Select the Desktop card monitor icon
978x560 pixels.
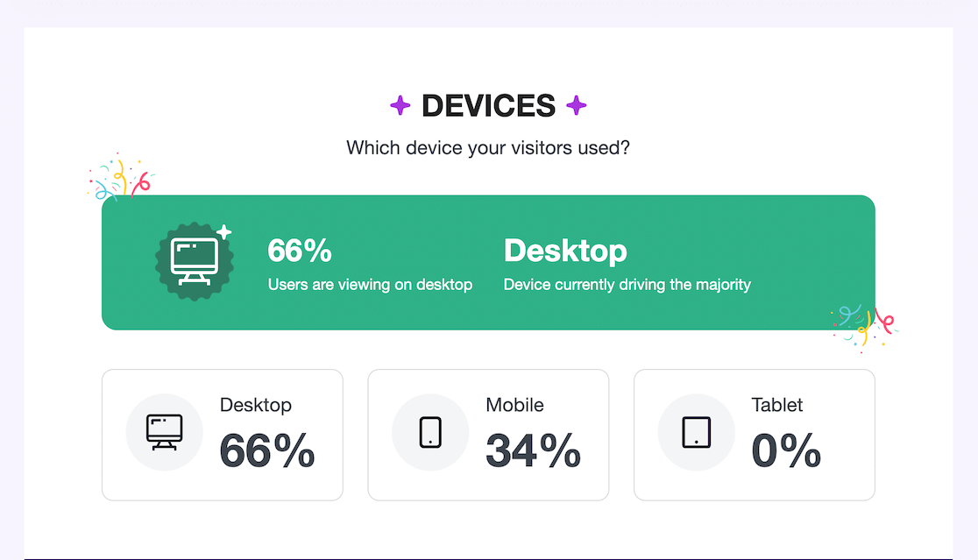coord(165,431)
